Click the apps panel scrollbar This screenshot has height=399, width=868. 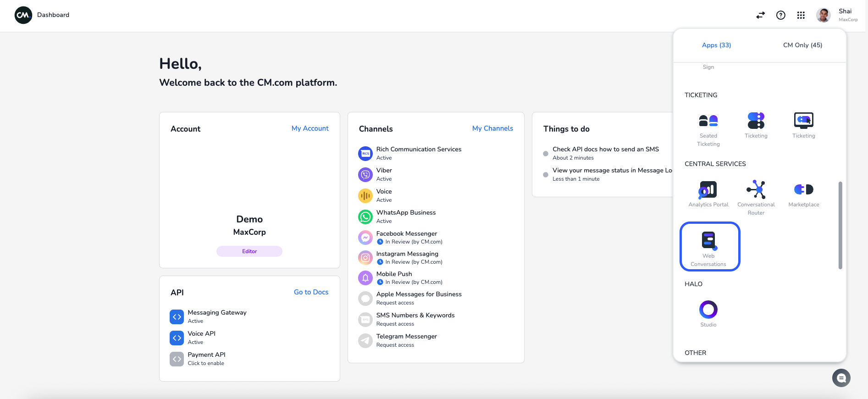(x=840, y=225)
